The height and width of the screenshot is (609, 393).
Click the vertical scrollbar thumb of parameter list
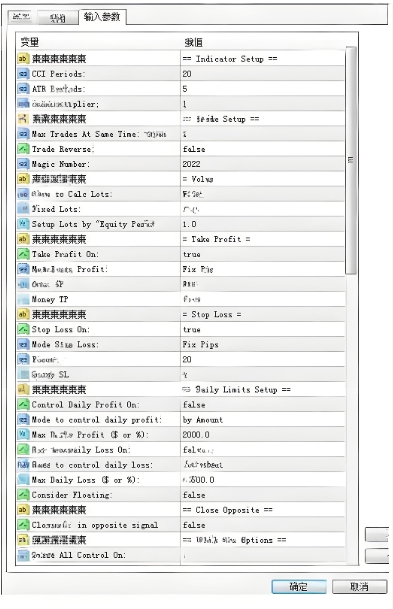351,160
